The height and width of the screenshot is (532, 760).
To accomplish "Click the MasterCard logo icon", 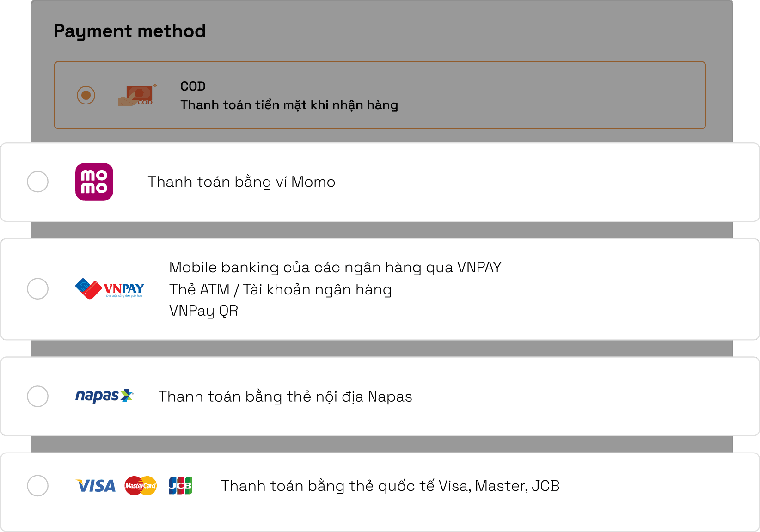I will (x=141, y=486).
